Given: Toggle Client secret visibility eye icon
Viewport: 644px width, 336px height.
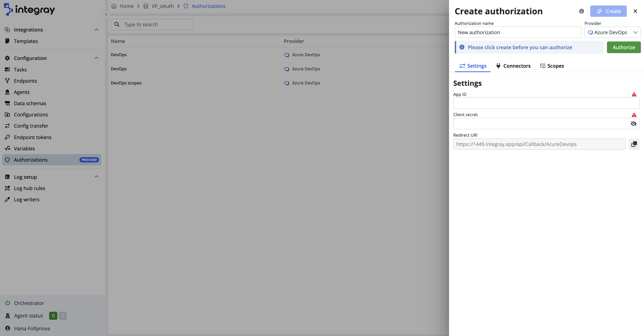Looking at the screenshot, I should [x=633, y=123].
